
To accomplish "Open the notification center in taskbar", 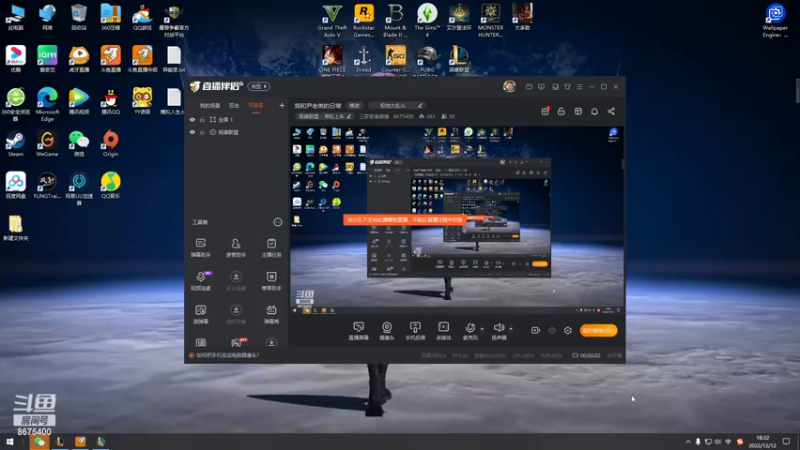I will pyautogui.click(x=786, y=442).
